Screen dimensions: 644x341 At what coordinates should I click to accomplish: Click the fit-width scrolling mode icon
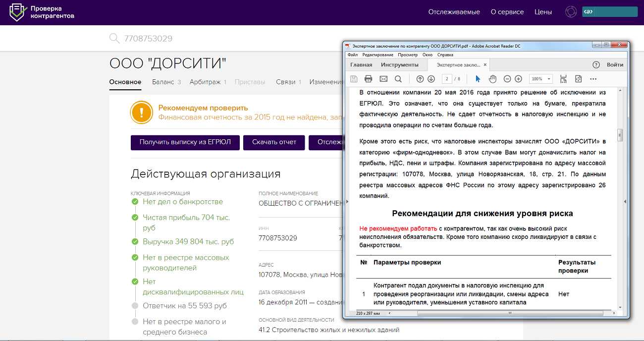click(563, 79)
